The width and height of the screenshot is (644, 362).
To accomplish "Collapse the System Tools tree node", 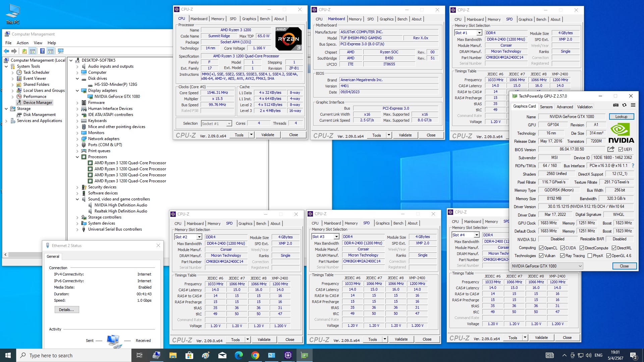I will pos(6,67).
